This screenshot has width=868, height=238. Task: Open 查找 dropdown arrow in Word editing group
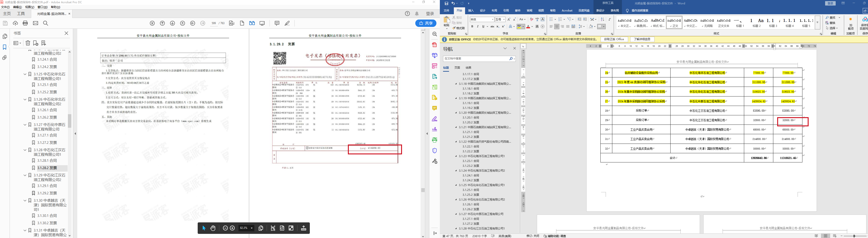(839, 17)
